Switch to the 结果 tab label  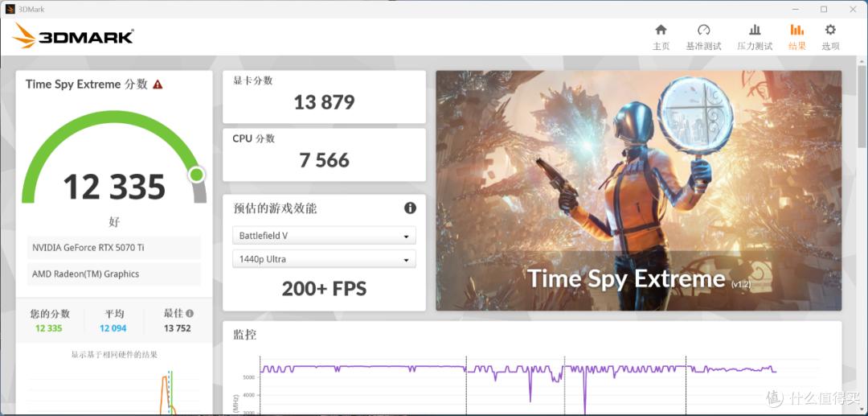(x=797, y=47)
